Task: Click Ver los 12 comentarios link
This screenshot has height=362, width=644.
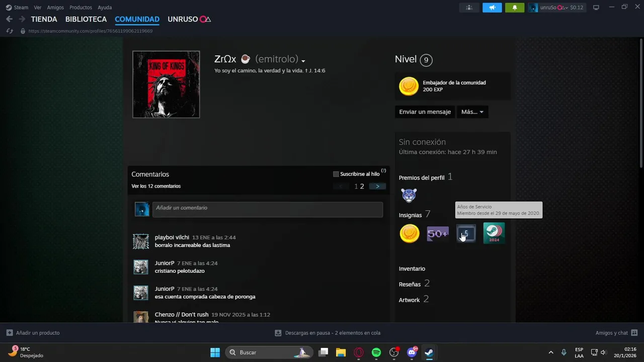Action: click(156, 186)
